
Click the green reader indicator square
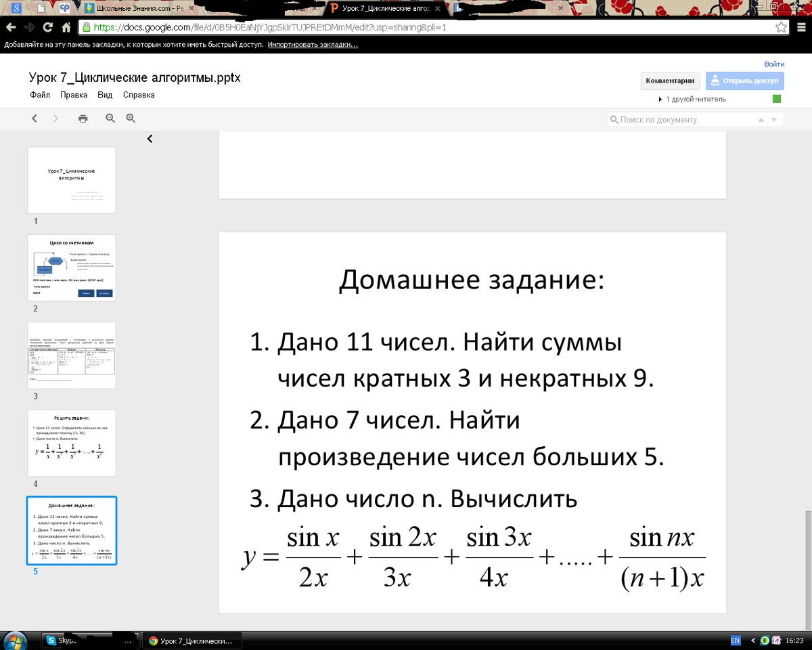[777, 99]
